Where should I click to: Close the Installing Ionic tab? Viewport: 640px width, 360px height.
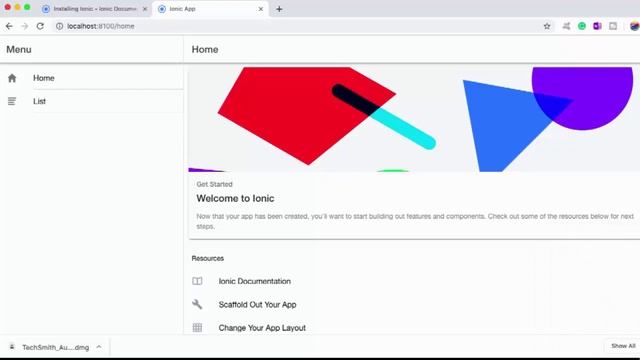[144, 9]
